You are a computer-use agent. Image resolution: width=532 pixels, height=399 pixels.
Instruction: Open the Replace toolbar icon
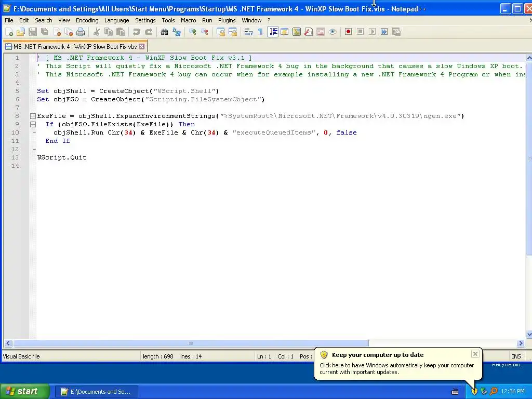[x=177, y=32]
